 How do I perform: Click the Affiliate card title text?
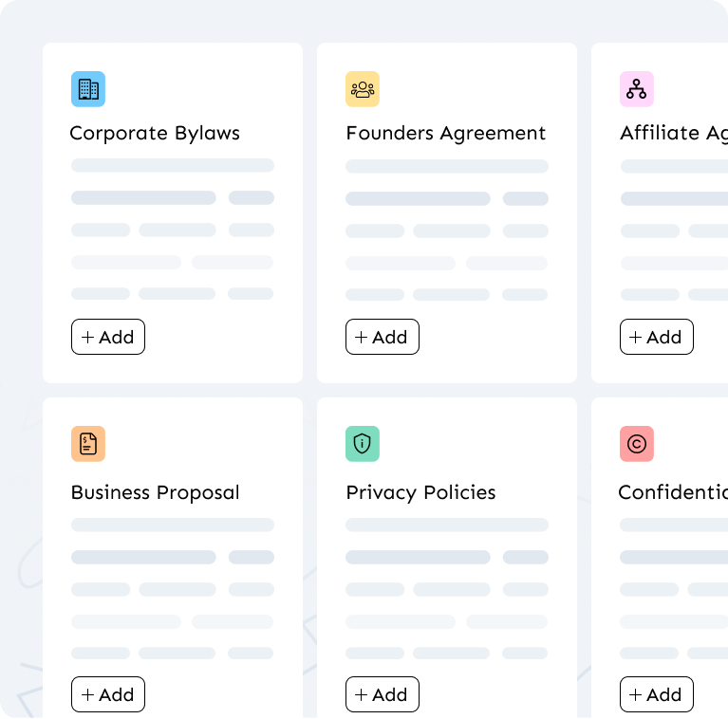pyautogui.click(x=673, y=133)
